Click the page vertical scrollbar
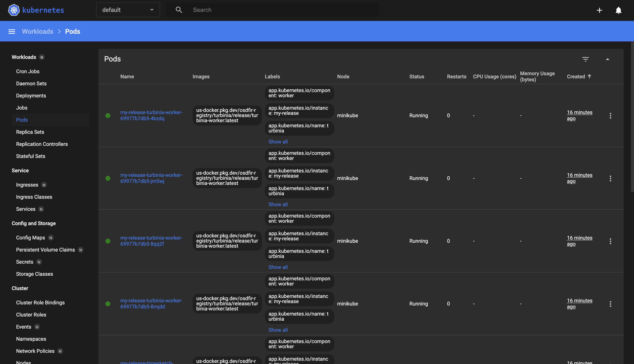This screenshot has height=364, width=634. [x=632, y=117]
